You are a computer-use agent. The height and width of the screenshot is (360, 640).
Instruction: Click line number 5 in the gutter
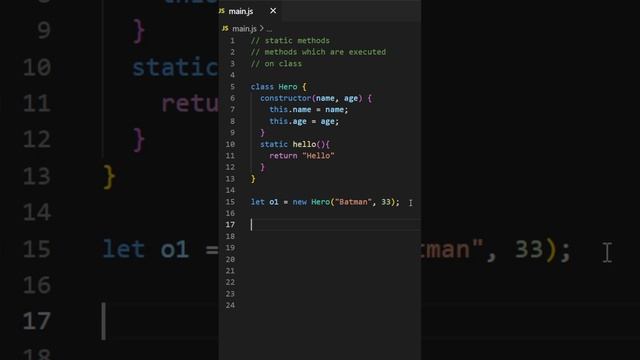[232, 87]
